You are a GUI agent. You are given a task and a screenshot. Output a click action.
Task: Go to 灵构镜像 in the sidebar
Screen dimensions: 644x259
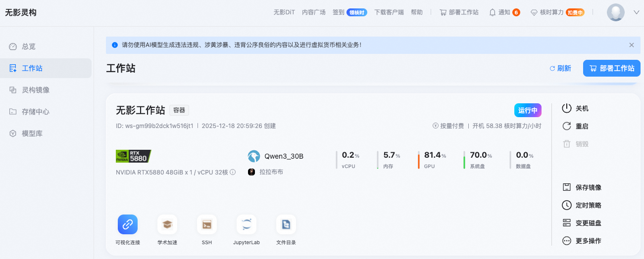36,90
